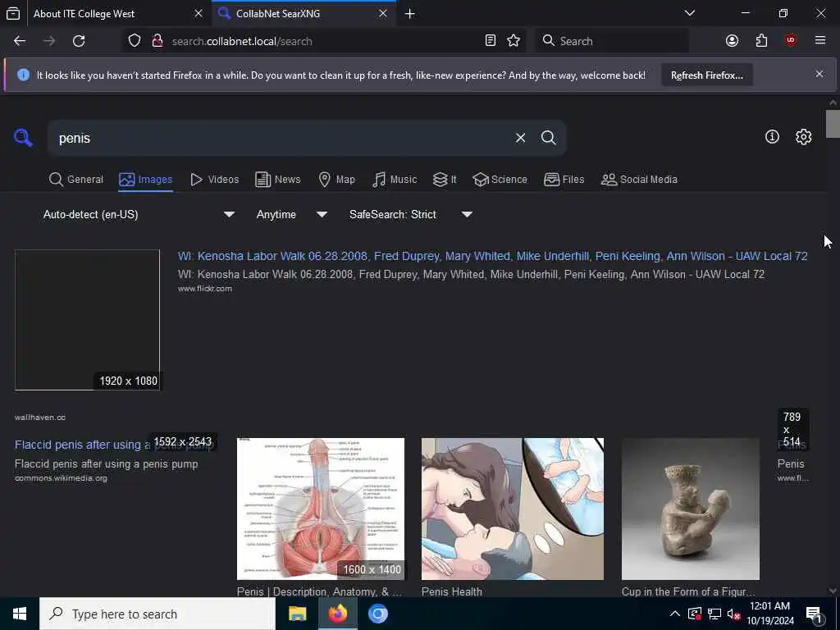Select the CollabNet SearXNG browser tab
This screenshot has width=840, height=630.
[x=304, y=13]
